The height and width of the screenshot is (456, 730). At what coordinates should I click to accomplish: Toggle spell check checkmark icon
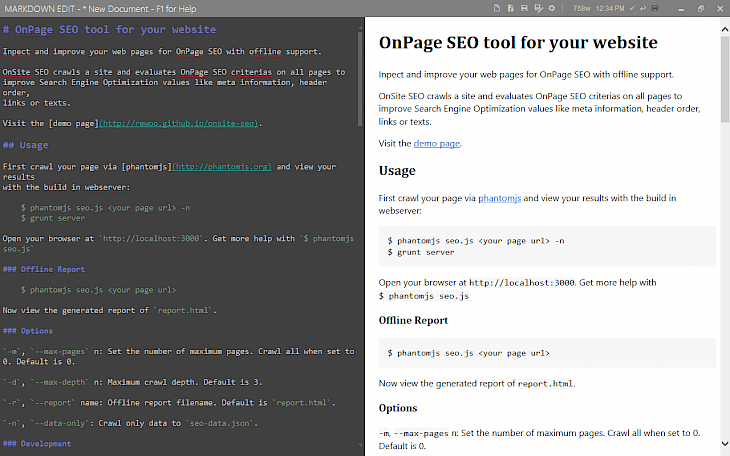632,8
